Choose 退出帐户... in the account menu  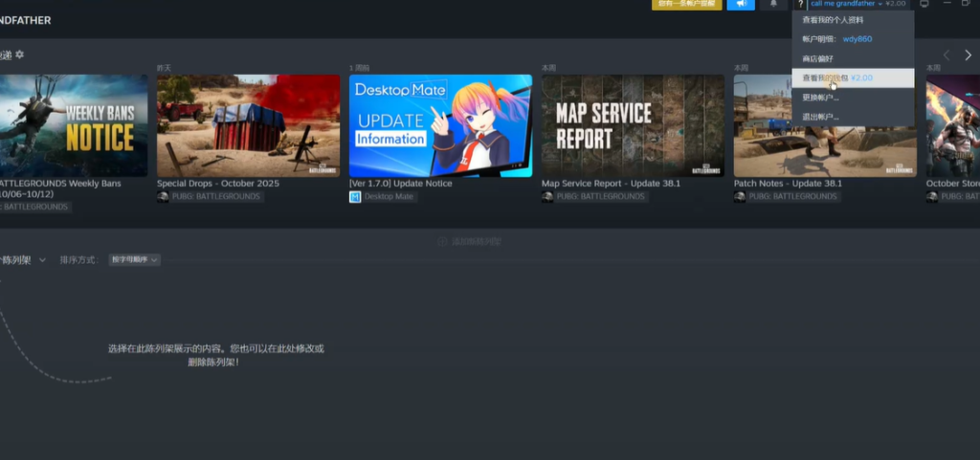click(x=821, y=117)
